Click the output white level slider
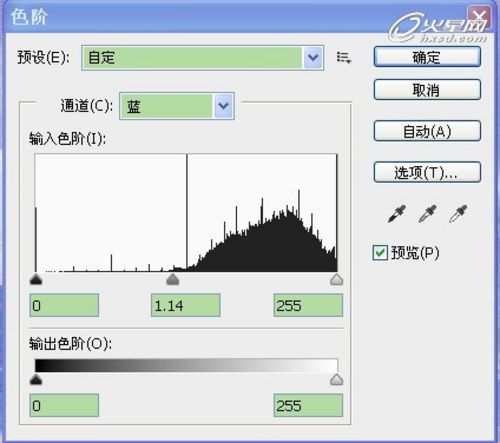This screenshot has width=500, height=443. pyautogui.click(x=337, y=379)
